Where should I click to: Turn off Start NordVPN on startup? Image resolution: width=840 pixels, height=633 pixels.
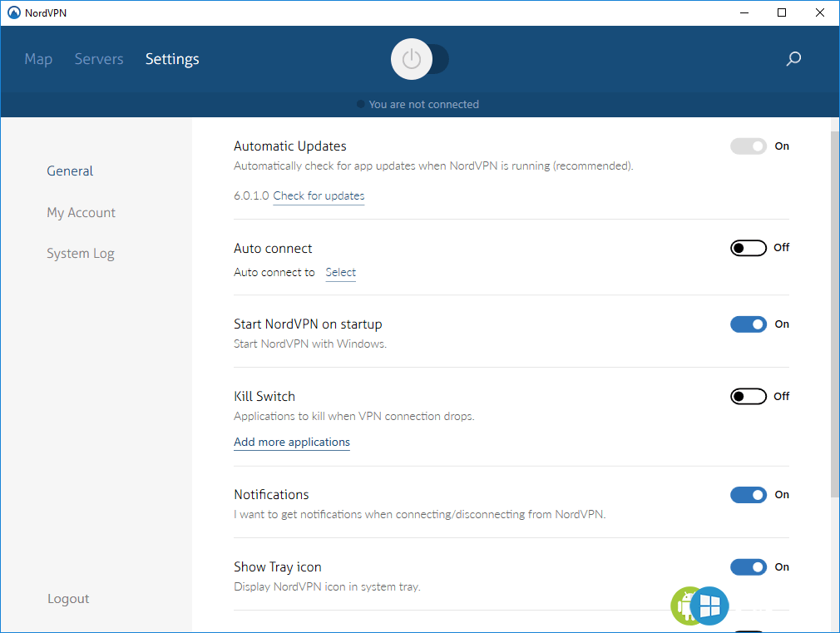749,324
